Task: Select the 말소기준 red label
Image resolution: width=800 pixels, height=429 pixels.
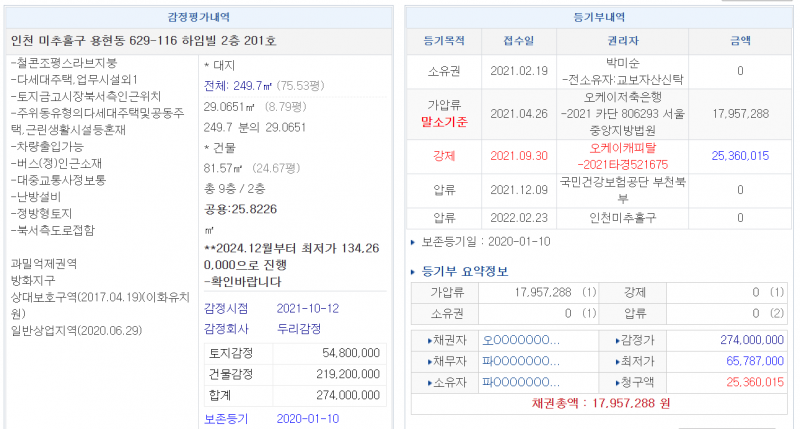Action: click(444, 121)
